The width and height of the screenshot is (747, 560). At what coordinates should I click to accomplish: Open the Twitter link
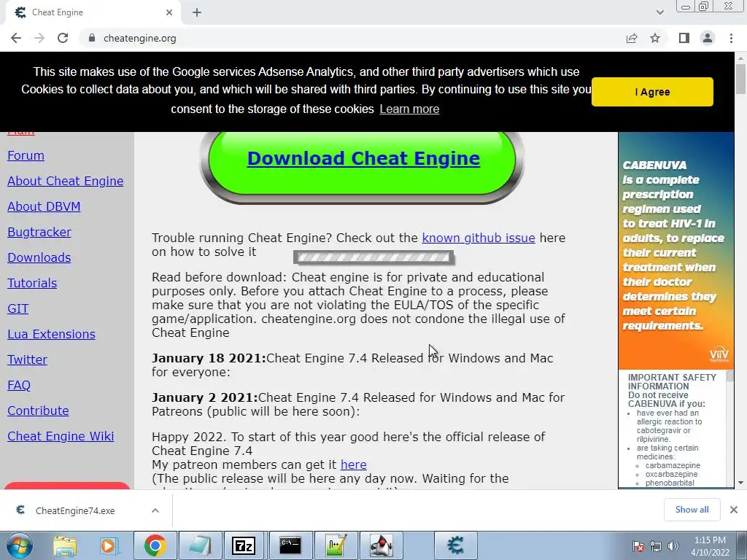pyautogui.click(x=27, y=359)
